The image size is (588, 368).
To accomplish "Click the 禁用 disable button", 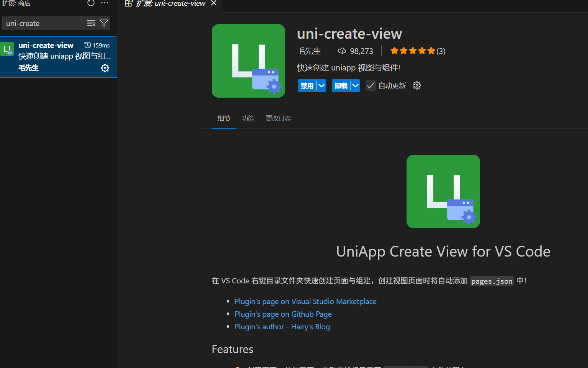I will coord(307,86).
